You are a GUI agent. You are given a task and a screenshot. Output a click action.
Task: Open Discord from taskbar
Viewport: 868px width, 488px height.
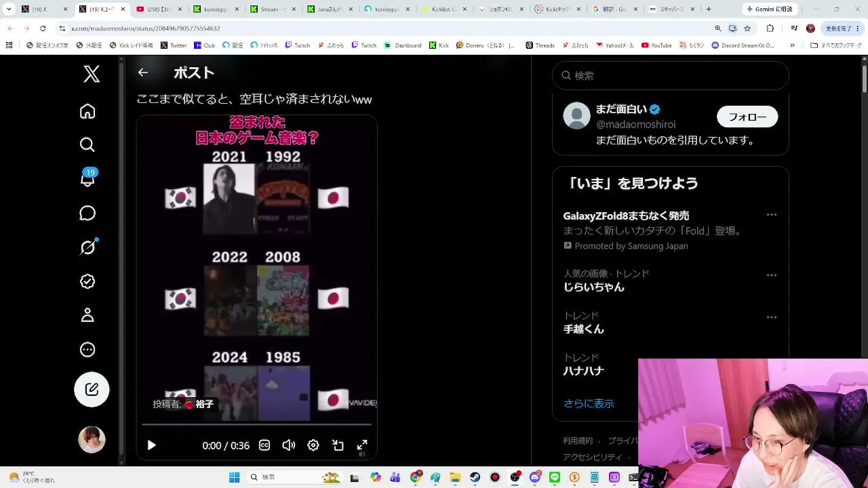(x=535, y=477)
